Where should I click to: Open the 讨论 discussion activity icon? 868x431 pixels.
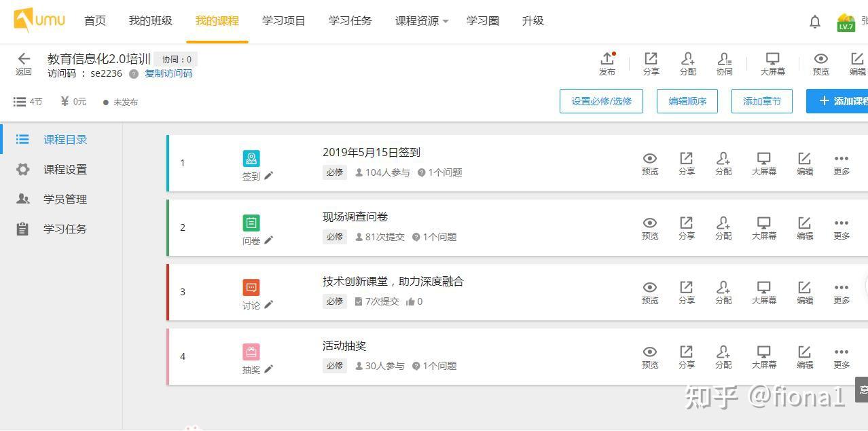tap(251, 286)
